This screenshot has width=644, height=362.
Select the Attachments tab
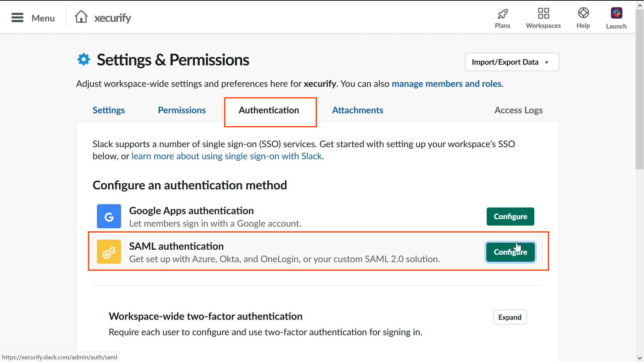(x=357, y=110)
